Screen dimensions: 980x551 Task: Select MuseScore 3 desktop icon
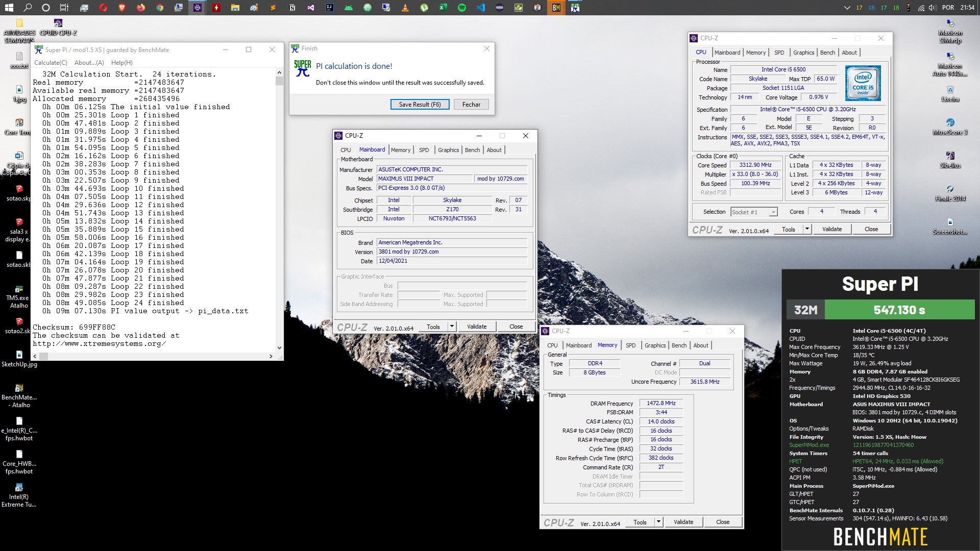[x=950, y=127]
